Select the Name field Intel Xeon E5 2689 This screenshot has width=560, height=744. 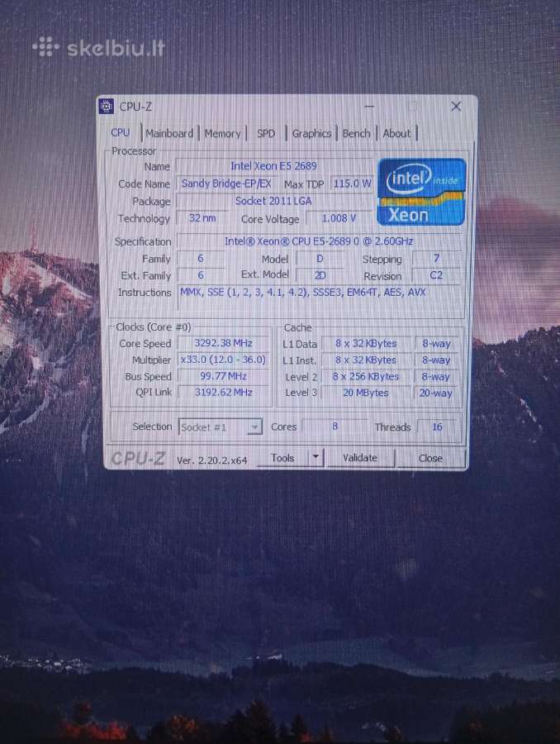(x=273, y=166)
